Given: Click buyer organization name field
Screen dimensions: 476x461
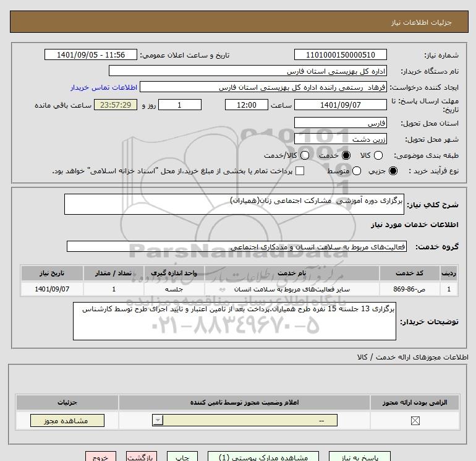Looking at the screenshot, I should coord(248,71).
